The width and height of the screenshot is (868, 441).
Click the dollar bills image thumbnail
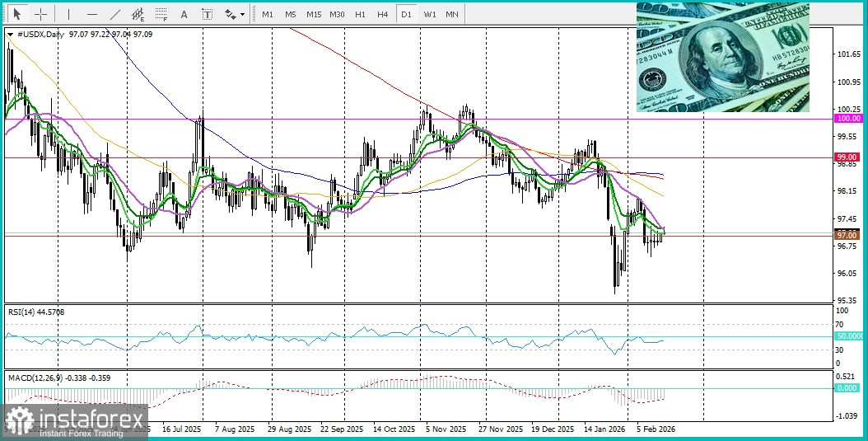[722, 57]
